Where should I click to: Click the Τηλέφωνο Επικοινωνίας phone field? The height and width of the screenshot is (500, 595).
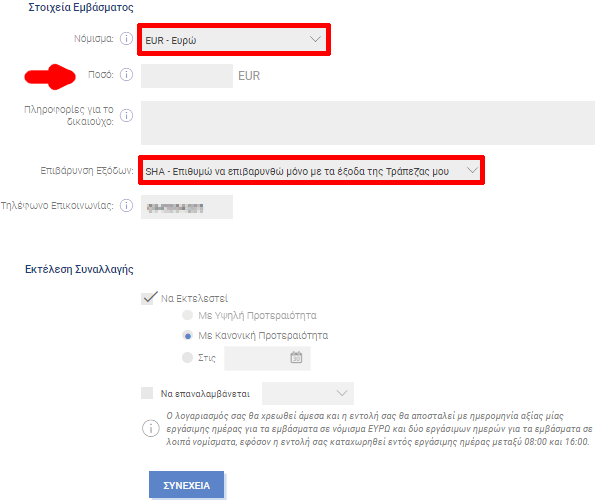187,207
